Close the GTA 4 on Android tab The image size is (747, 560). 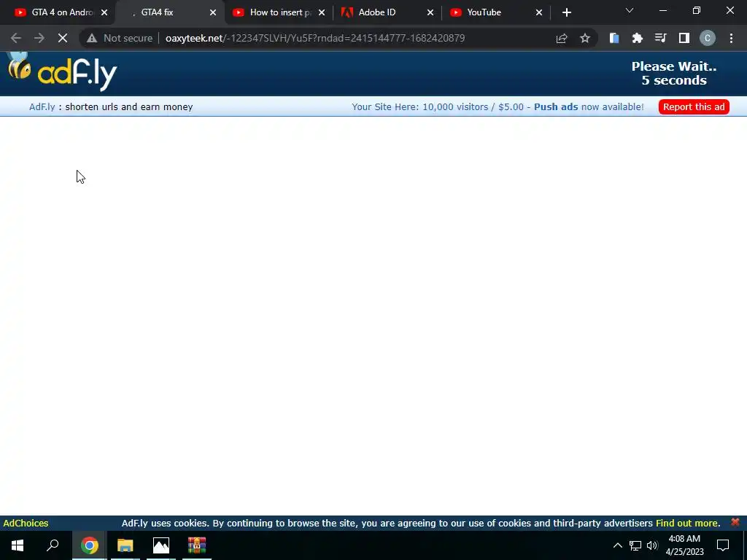104,13
